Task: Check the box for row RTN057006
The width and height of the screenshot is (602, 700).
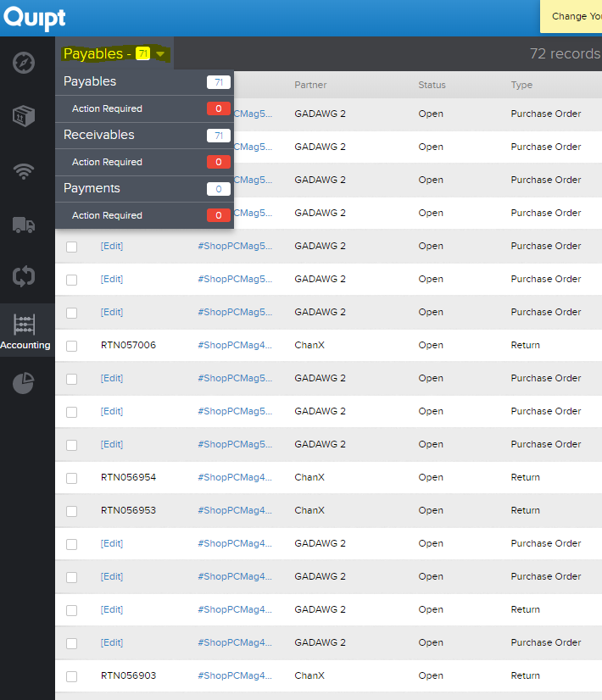Action: (x=71, y=346)
